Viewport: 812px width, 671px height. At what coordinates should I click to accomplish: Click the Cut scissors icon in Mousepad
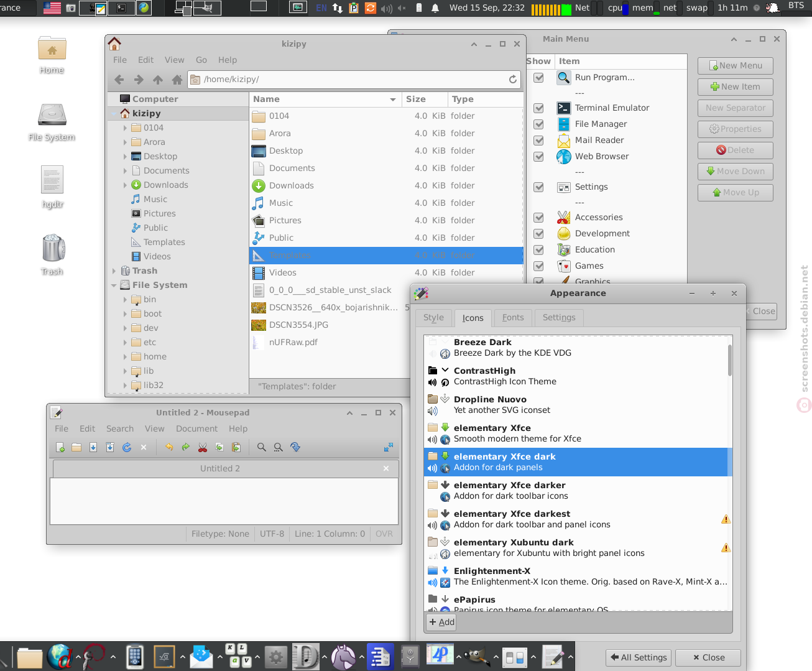click(x=203, y=447)
